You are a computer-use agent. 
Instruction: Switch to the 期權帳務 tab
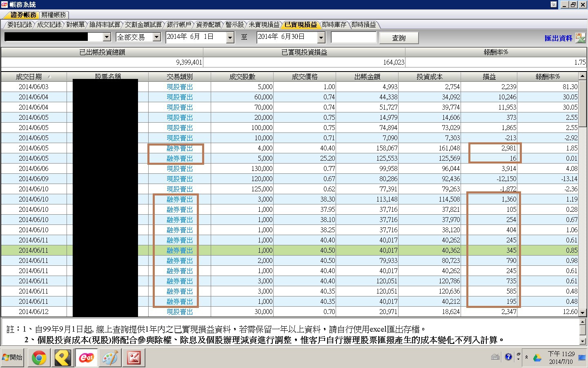[53, 15]
